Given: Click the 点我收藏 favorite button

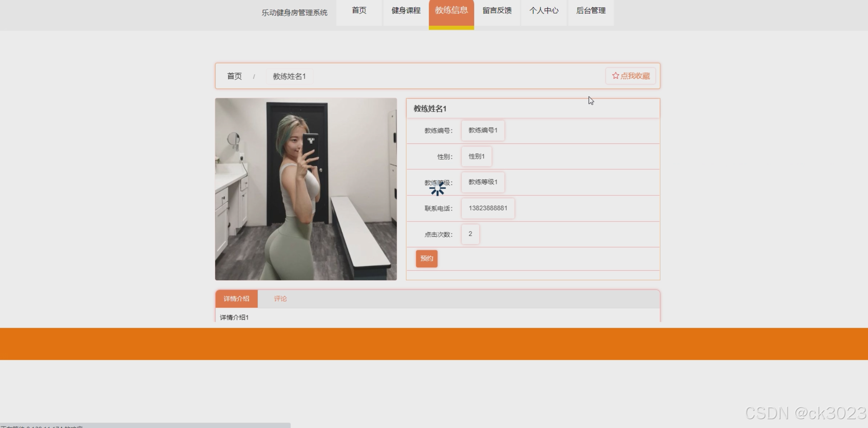Looking at the screenshot, I should pyautogui.click(x=631, y=76).
